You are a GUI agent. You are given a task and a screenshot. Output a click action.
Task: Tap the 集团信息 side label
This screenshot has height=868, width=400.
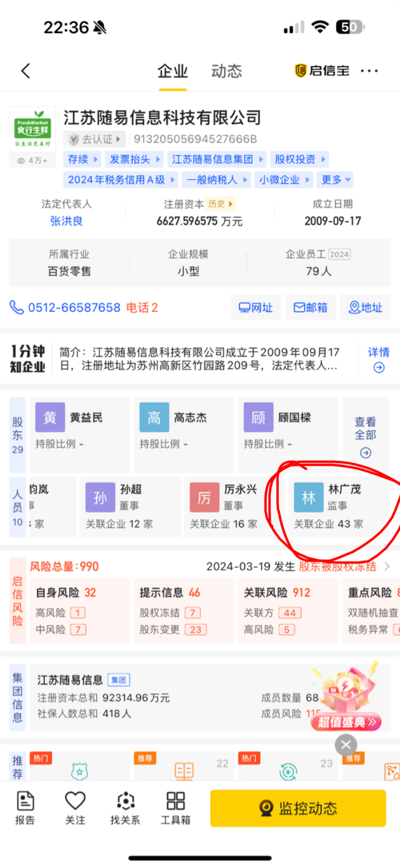pyautogui.click(x=18, y=698)
